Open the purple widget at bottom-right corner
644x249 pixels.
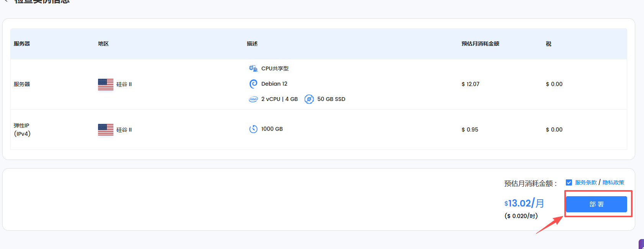(x=641, y=244)
